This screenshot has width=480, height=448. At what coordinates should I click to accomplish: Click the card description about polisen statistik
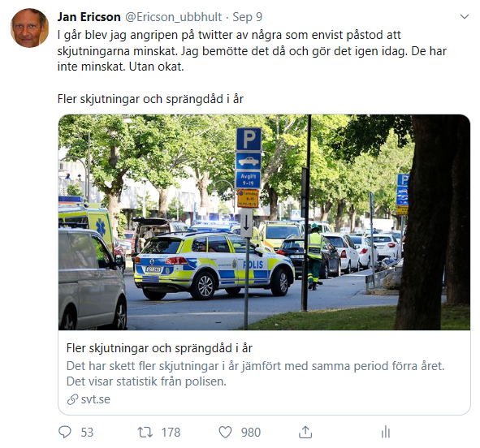pos(255,373)
